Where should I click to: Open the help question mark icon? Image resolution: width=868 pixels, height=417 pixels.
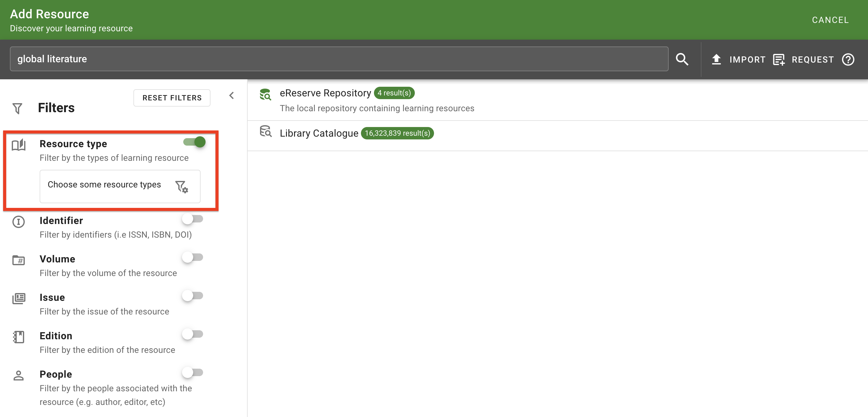tap(848, 60)
